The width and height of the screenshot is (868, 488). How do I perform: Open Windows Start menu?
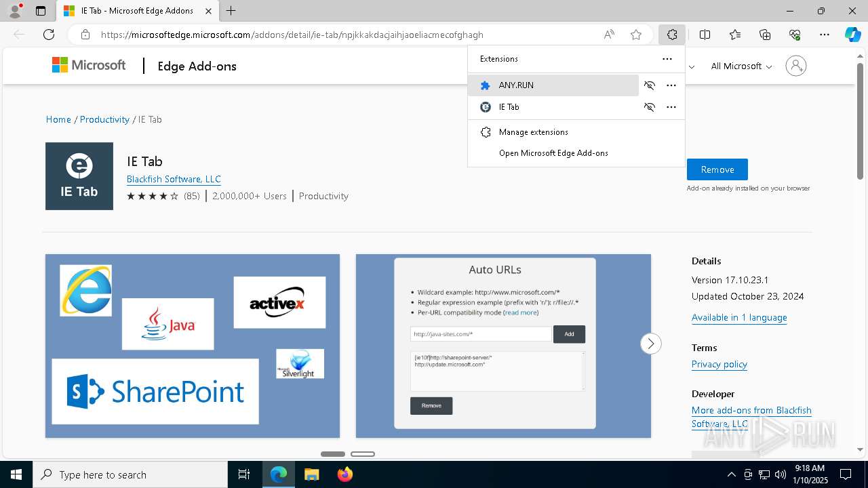coord(16,474)
